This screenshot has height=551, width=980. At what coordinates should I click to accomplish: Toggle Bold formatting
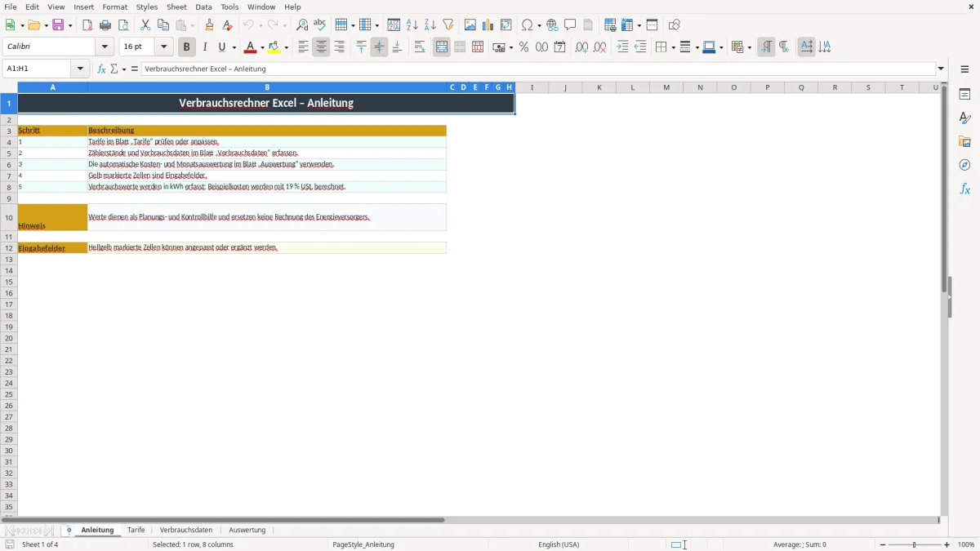pos(187,47)
